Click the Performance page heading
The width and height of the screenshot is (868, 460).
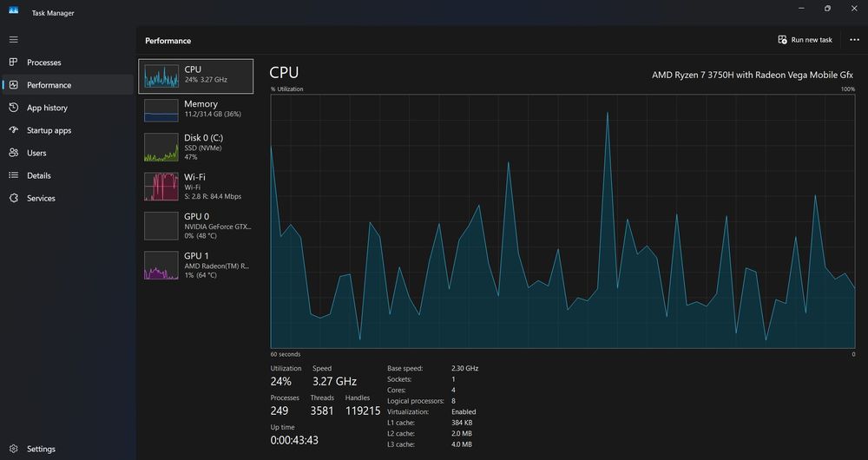point(168,41)
